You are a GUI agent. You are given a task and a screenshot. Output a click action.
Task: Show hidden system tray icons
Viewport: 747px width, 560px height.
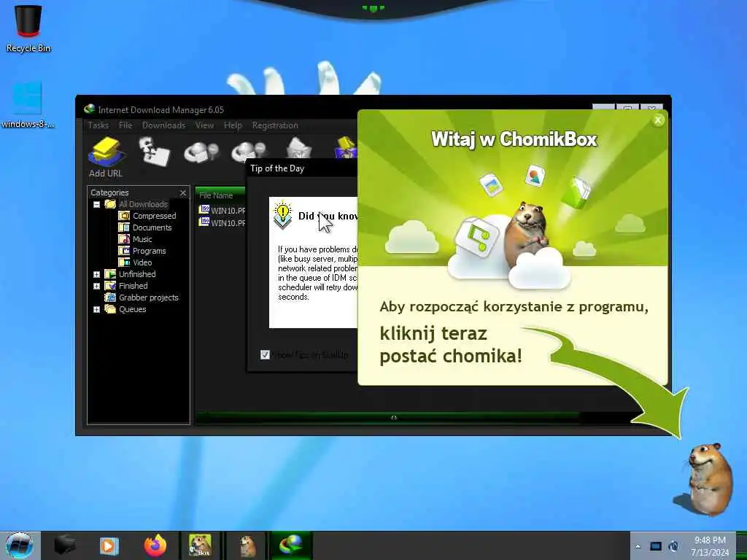(638, 546)
